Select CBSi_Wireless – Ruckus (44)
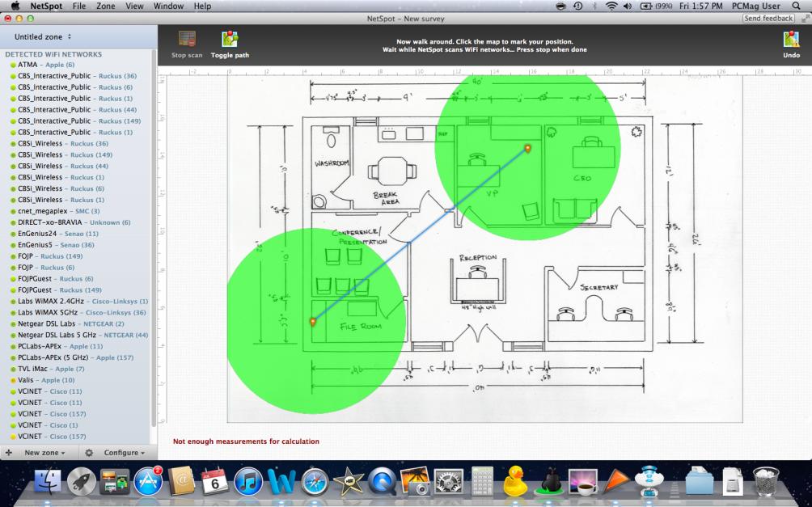The width and height of the screenshot is (812, 507). point(63,167)
